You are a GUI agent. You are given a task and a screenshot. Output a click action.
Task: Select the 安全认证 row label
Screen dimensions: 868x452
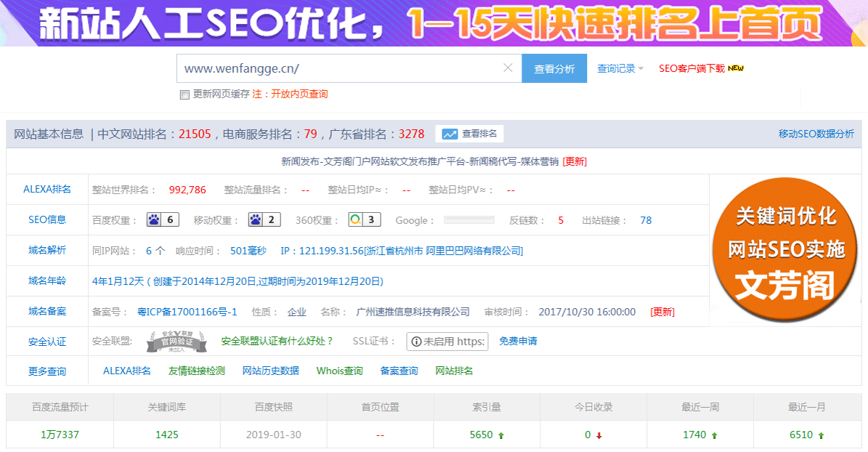tap(47, 342)
